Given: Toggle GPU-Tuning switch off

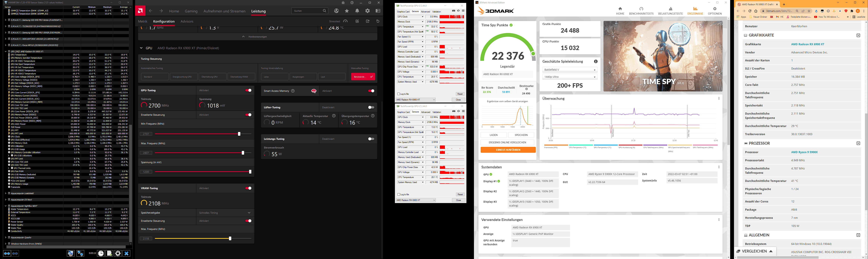Looking at the screenshot, I should pos(248,90).
